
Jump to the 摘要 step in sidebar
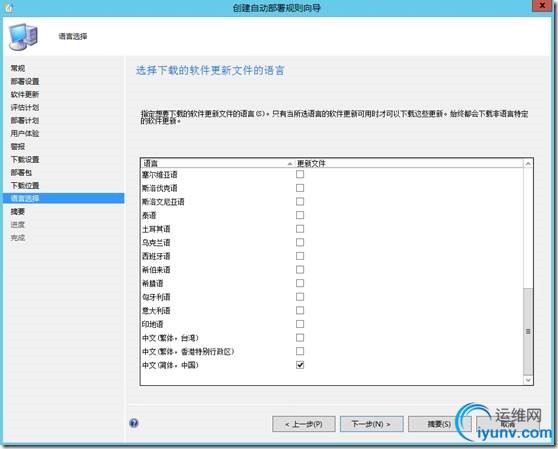tap(17, 212)
